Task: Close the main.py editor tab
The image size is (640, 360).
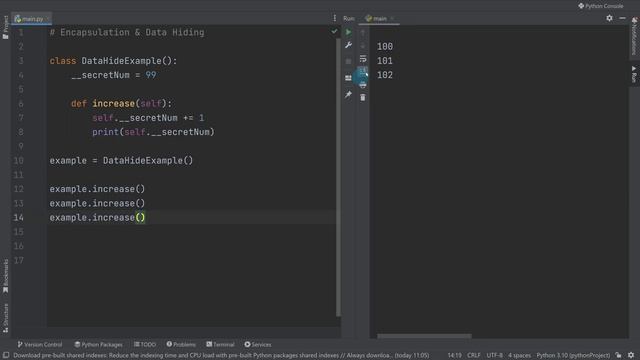Action: tap(48, 19)
